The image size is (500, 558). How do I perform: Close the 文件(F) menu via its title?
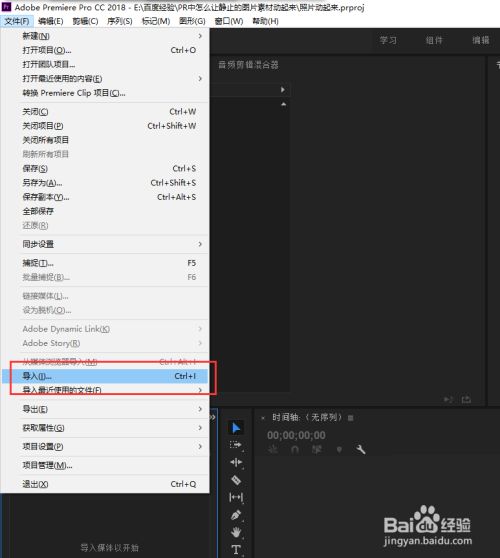(17, 21)
